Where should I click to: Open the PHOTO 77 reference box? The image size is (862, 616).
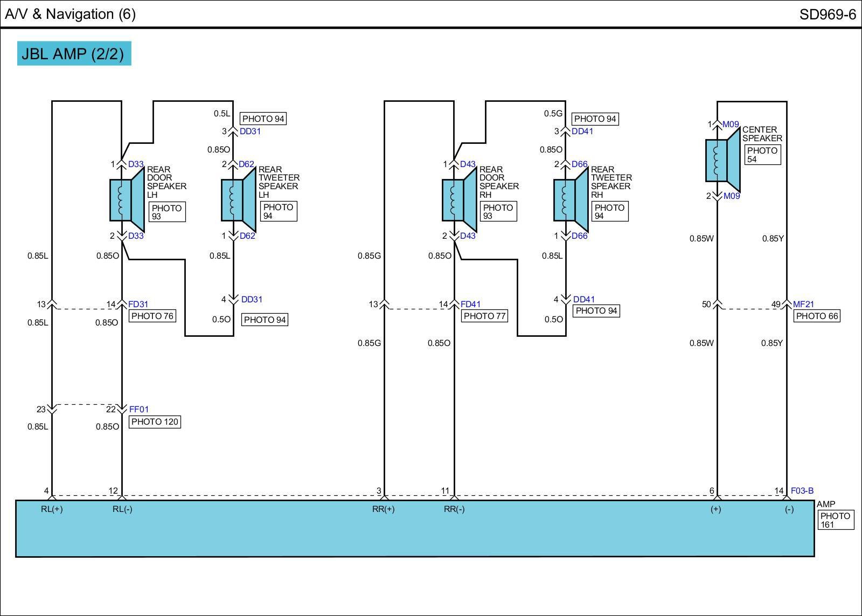484,316
